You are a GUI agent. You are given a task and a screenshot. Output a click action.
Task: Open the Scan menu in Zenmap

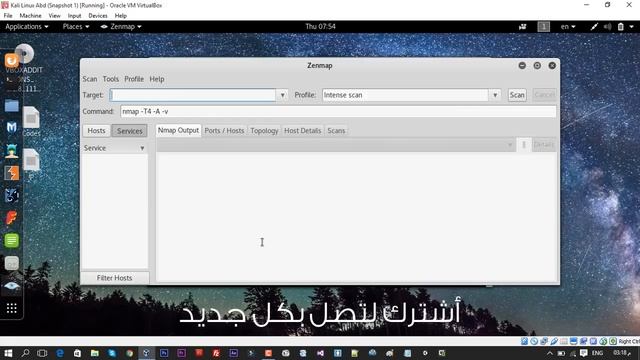pos(90,79)
